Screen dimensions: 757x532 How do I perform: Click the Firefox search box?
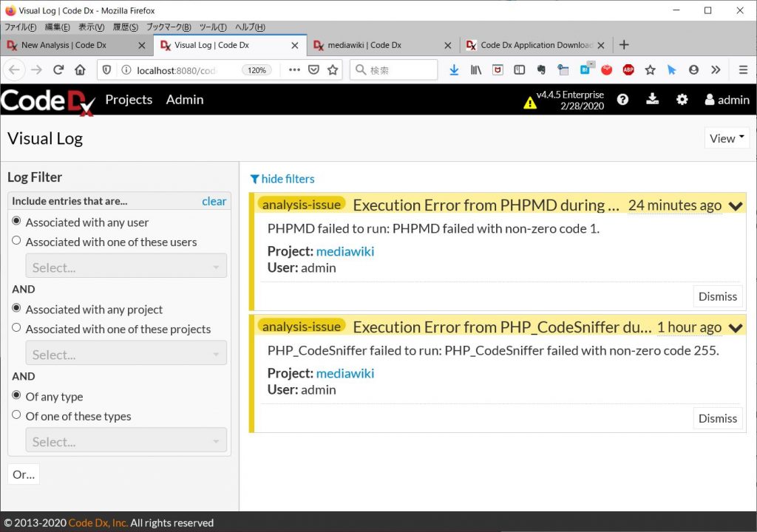(393, 70)
